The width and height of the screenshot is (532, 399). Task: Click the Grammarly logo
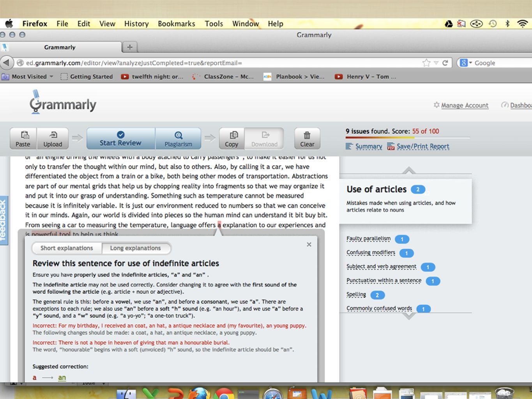click(x=63, y=102)
